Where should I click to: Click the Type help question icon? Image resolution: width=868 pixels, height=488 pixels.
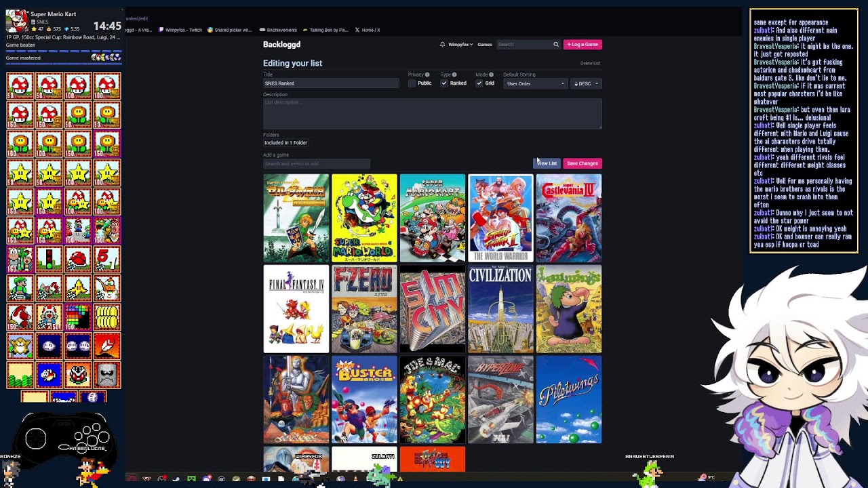454,75
